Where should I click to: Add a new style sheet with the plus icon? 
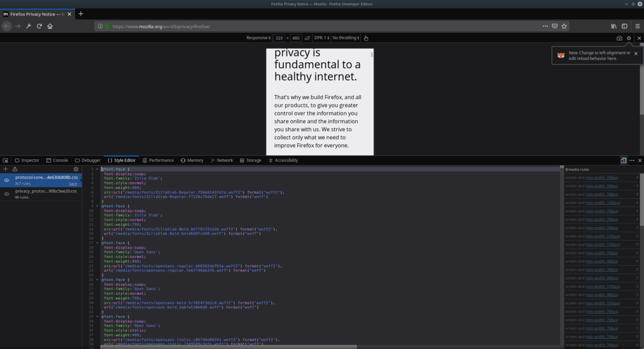click(5, 169)
